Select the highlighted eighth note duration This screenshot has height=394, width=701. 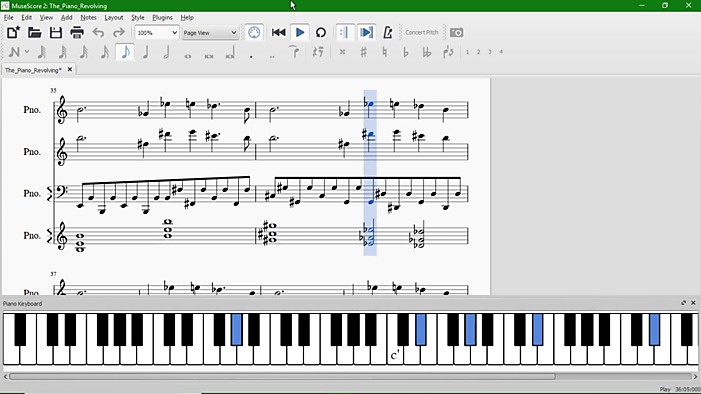tap(125, 52)
